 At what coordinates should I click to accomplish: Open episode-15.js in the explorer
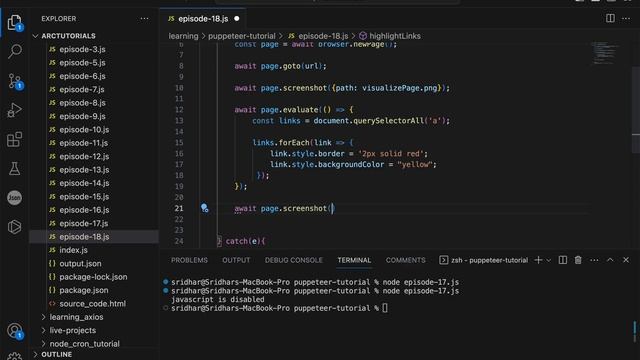84,197
